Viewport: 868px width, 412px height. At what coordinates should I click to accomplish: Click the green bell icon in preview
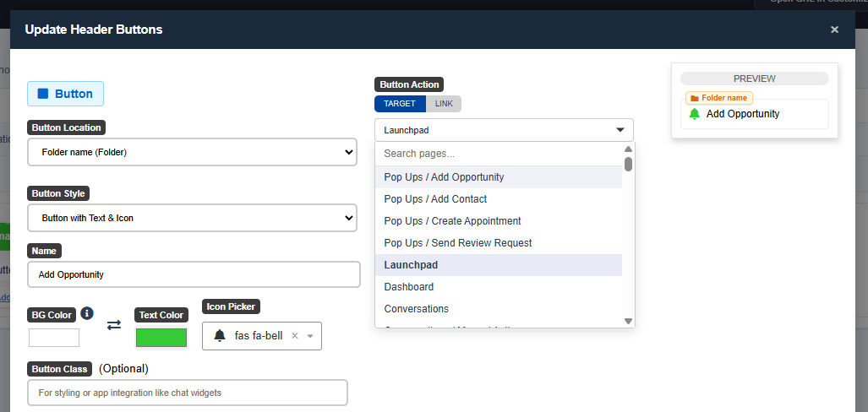pos(694,114)
